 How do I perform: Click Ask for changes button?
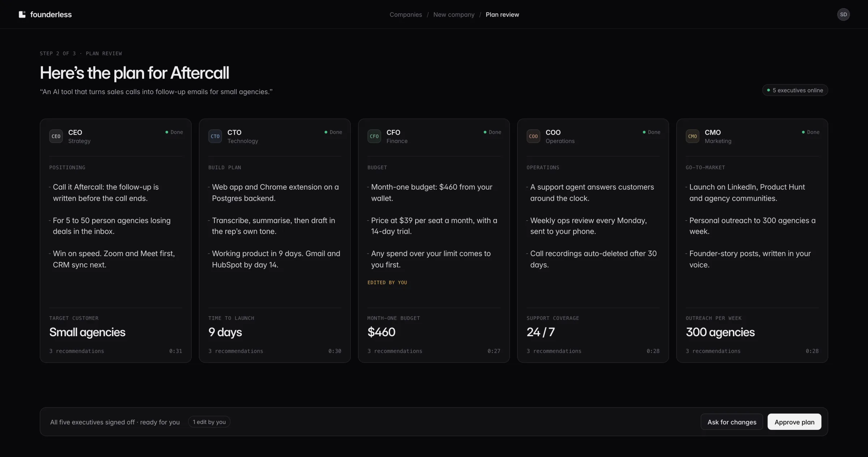(732, 422)
